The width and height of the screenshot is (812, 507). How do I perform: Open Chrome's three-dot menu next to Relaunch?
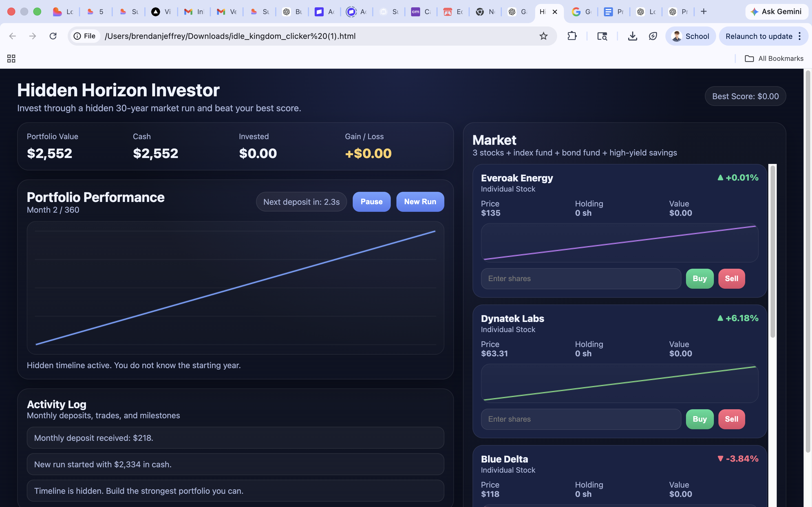click(x=800, y=36)
